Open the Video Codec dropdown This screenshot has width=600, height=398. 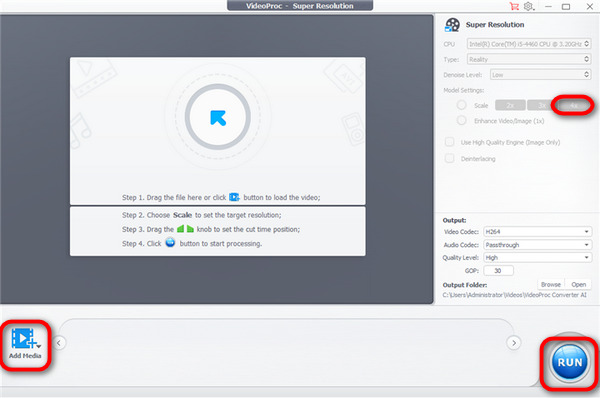click(x=538, y=232)
